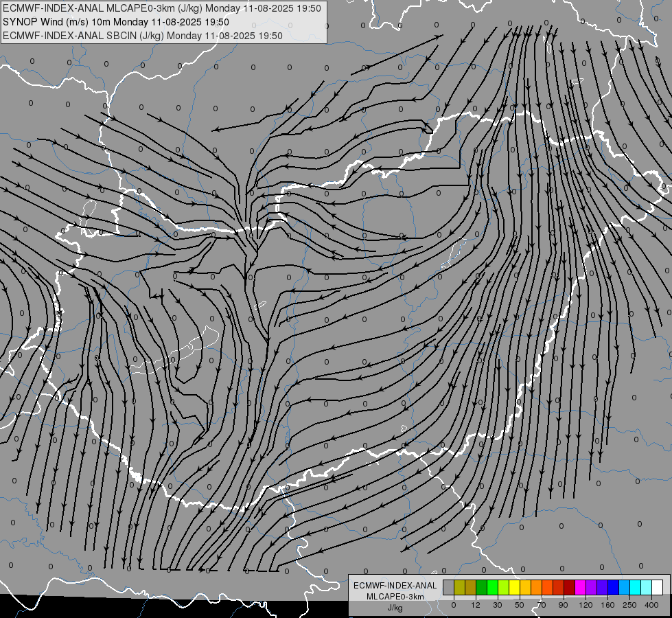
Task: Select the 400 tick label under colorbar
Action: [651, 606]
